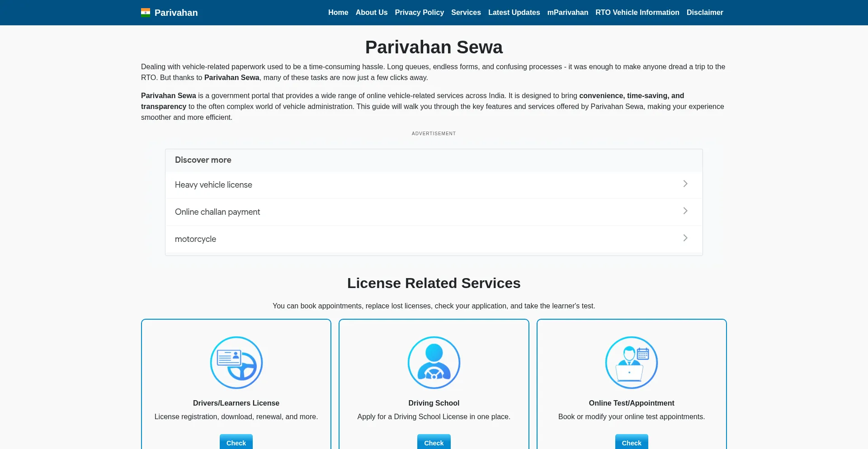Open the Online challan payment suggestion
Screen dimensions: 868x449
tap(434, 212)
